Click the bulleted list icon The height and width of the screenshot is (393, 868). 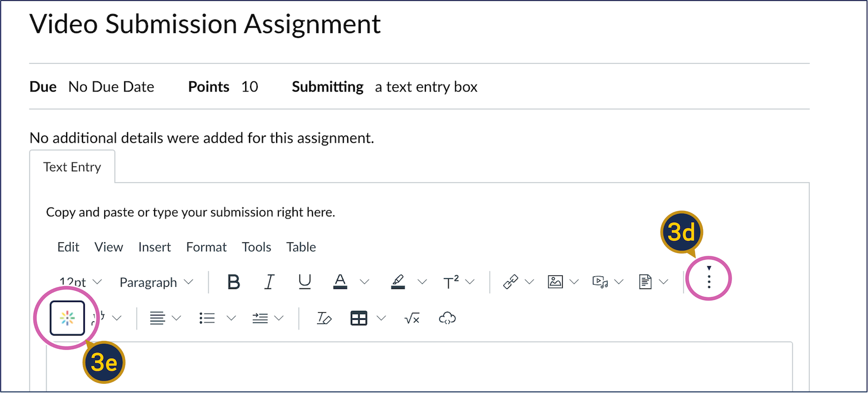tap(207, 318)
